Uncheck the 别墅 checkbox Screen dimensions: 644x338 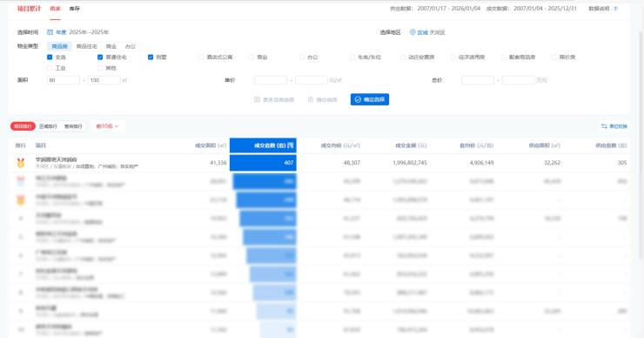pyautogui.click(x=151, y=57)
